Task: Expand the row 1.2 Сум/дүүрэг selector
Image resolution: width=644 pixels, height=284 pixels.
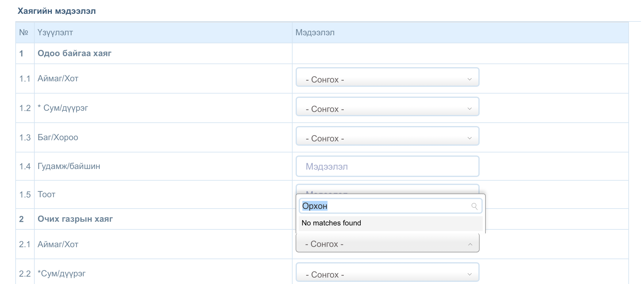Action: click(x=387, y=109)
